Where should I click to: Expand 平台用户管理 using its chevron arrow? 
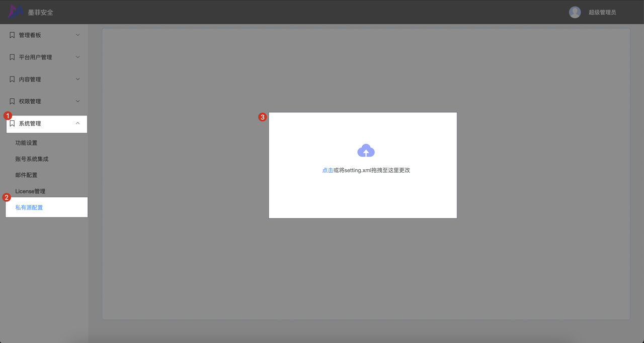click(x=77, y=57)
